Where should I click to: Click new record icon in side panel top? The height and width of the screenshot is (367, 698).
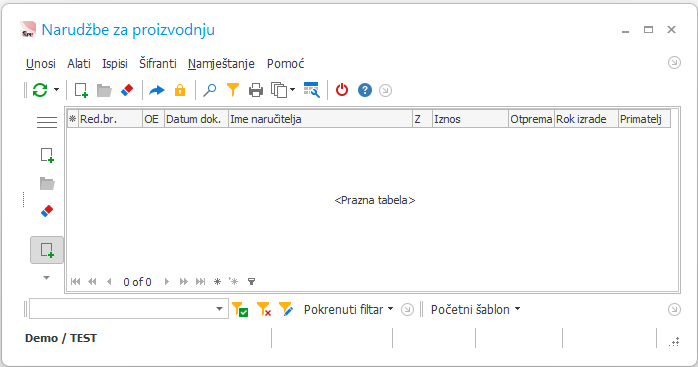click(47, 155)
